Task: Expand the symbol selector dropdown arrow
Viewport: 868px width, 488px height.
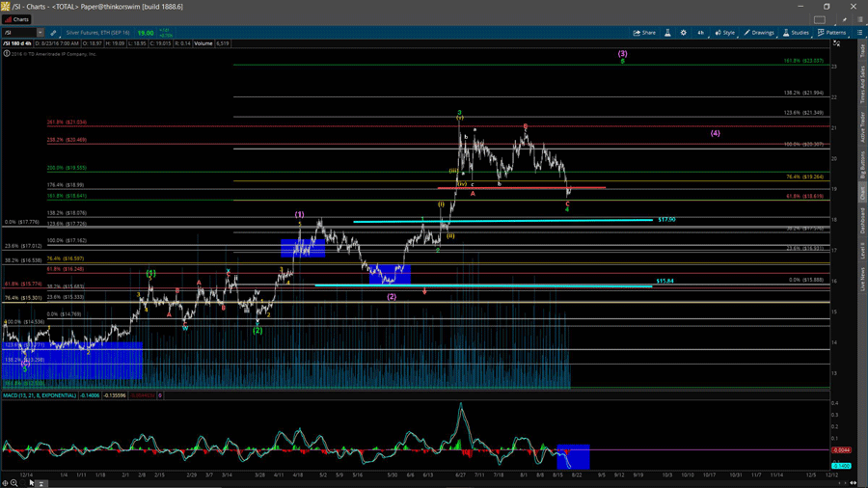Action: coord(41,33)
